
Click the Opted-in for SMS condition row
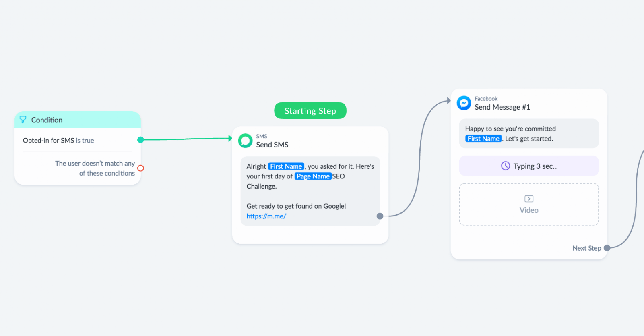(78, 140)
